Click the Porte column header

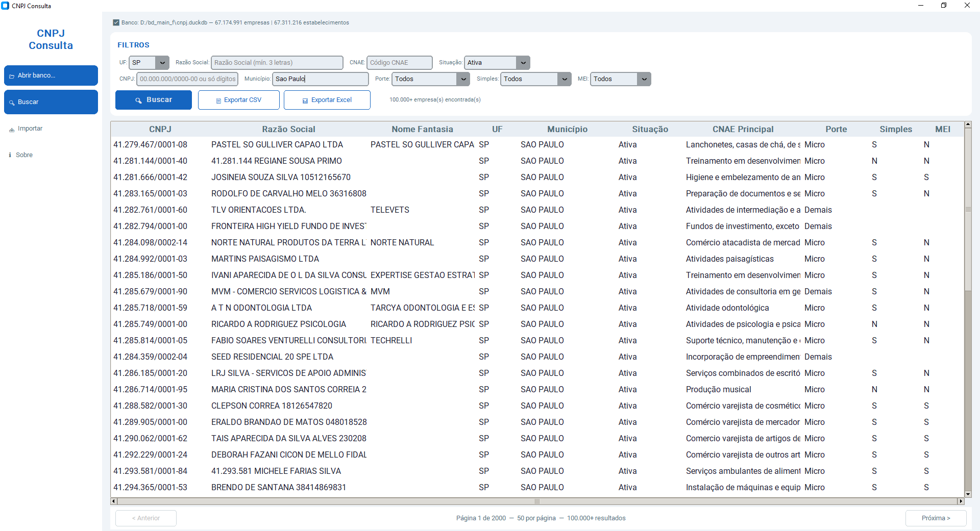[x=836, y=129]
